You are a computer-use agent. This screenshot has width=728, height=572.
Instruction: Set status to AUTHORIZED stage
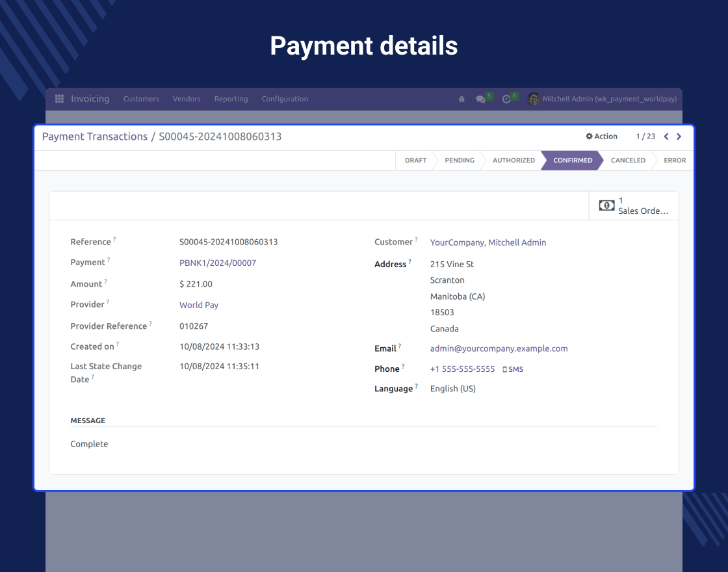click(x=513, y=161)
